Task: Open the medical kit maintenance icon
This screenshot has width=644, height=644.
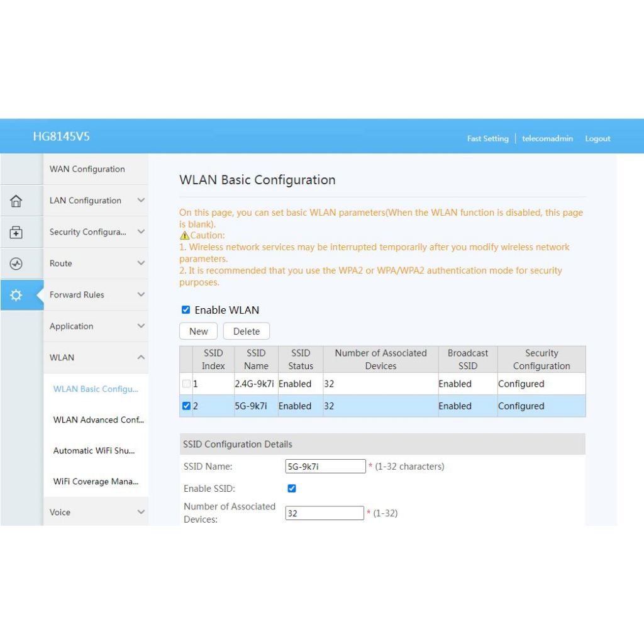Action: click(x=16, y=233)
